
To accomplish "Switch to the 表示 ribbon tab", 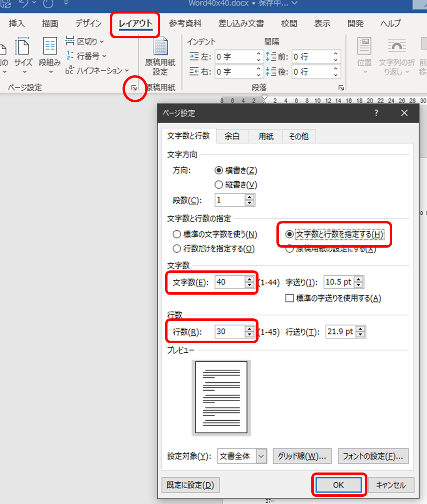I will [322, 23].
